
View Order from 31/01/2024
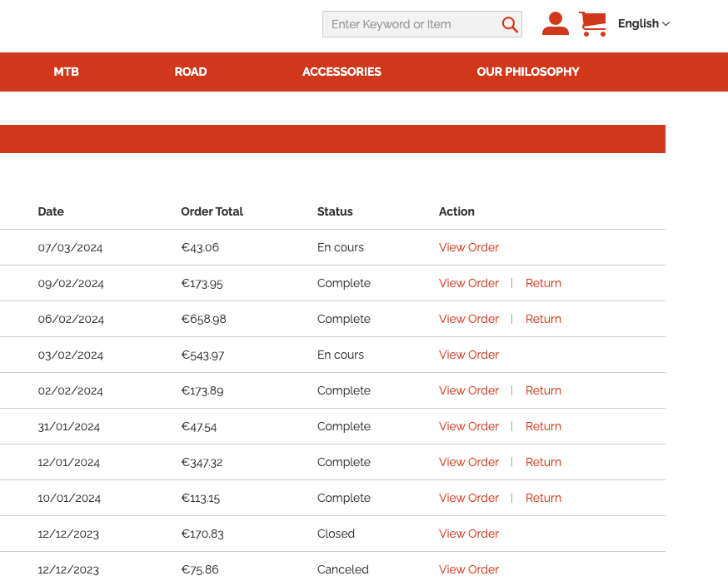coord(469,426)
